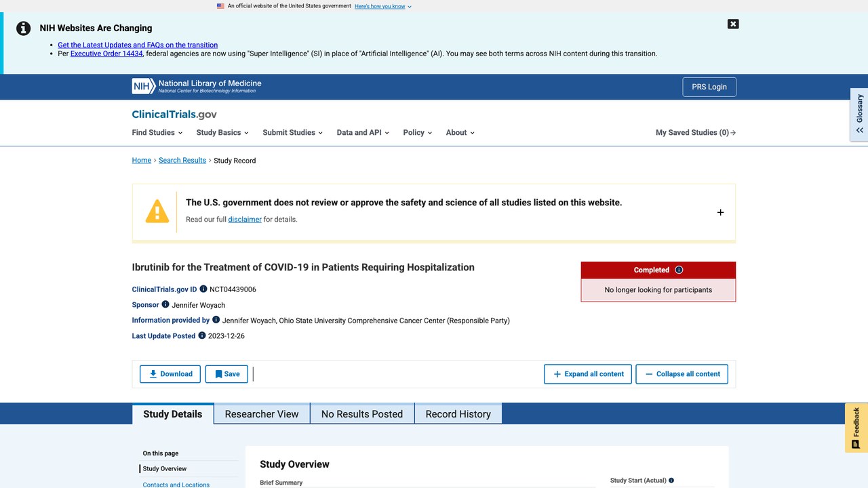868x488 pixels.
Task: Click the Download button
Action: [x=170, y=374]
